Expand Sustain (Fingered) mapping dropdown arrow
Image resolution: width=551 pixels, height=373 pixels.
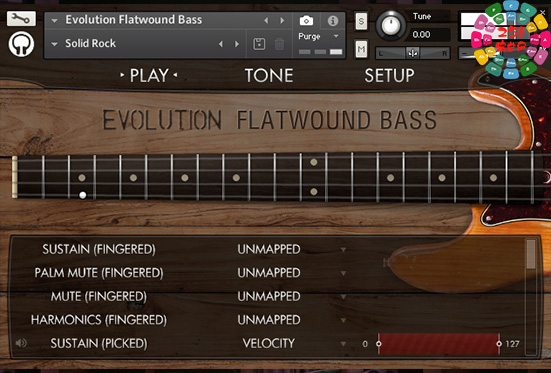(x=343, y=250)
